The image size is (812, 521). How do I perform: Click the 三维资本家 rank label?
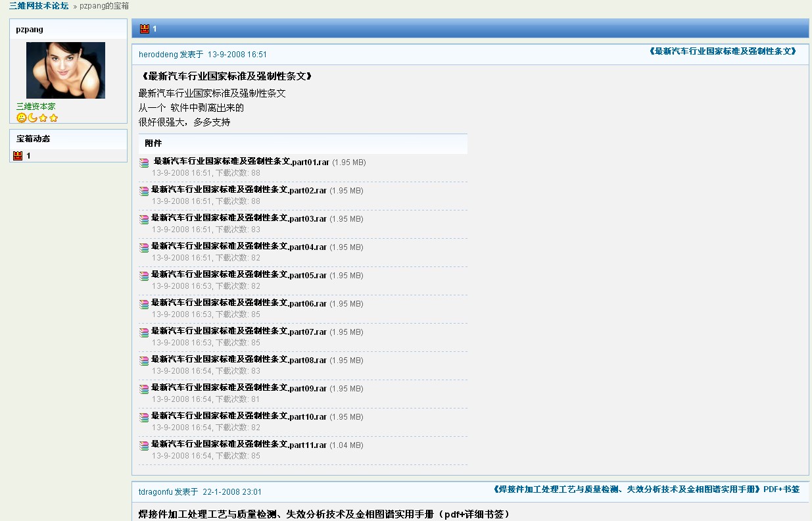36,107
